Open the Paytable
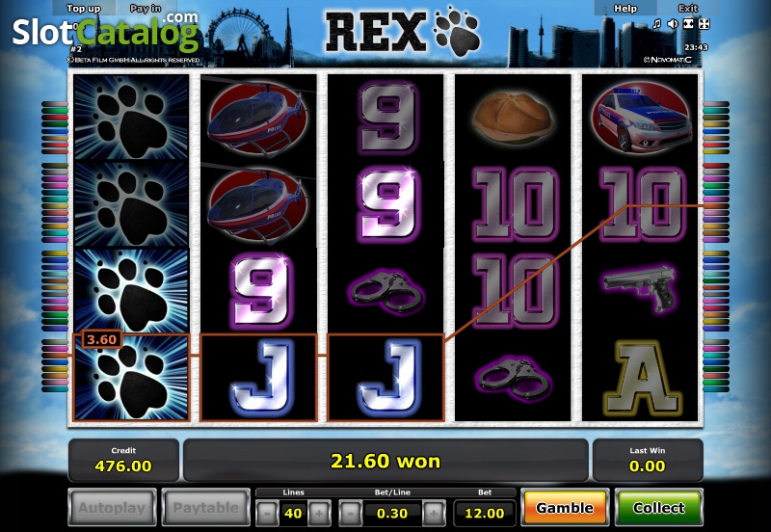 (x=206, y=507)
